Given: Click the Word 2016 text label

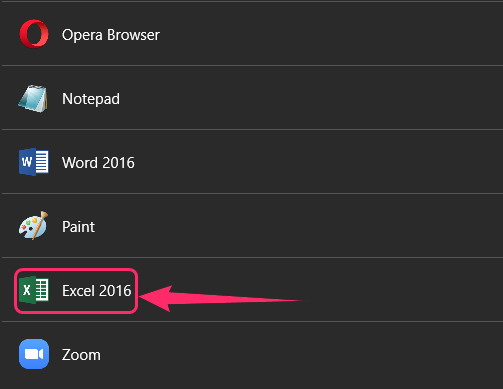Looking at the screenshot, I should coord(98,163).
